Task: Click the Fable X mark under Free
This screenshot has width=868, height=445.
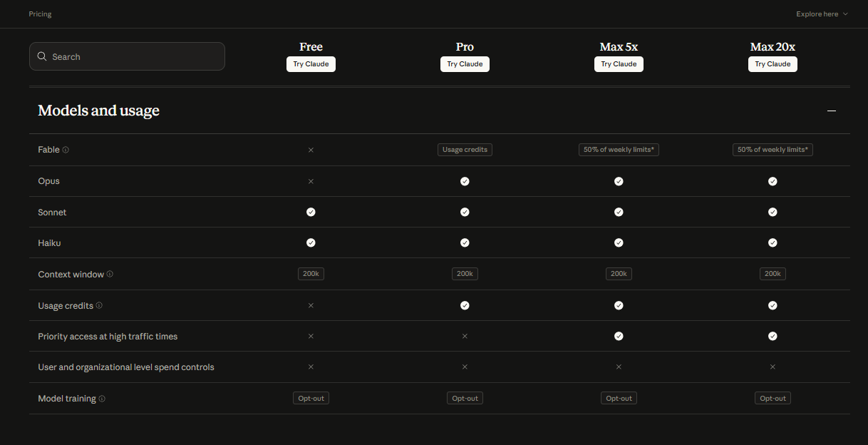Action: (x=311, y=150)
